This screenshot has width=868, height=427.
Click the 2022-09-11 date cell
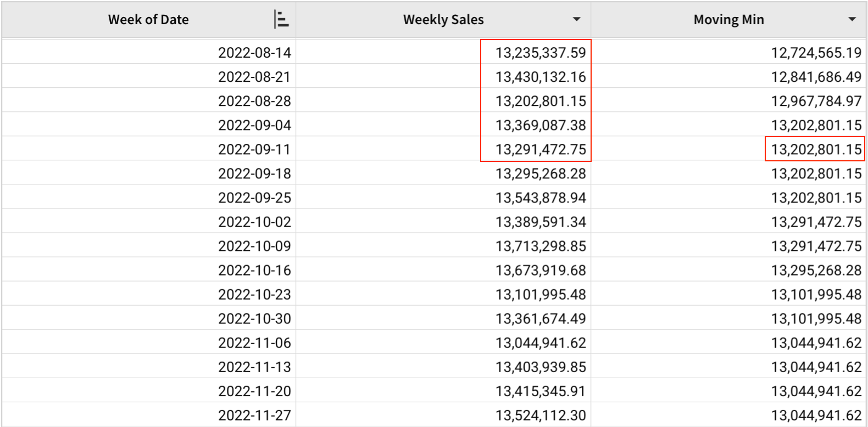click(254, 149)
